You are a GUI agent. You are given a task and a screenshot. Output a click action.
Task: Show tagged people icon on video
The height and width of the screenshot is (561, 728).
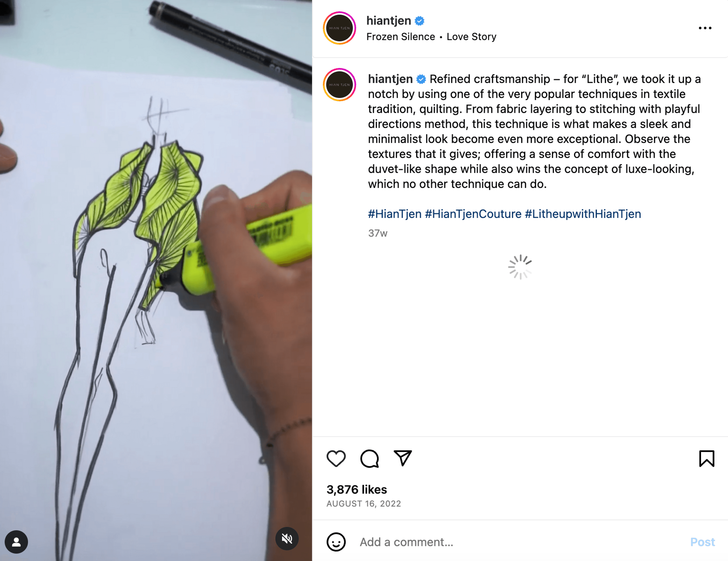(16, 542)
